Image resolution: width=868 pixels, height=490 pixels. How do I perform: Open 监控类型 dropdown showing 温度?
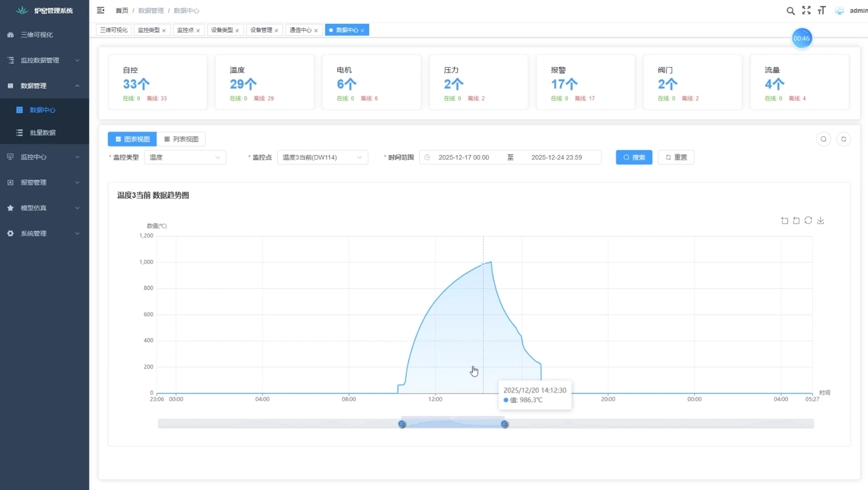(x=185, y=157)
